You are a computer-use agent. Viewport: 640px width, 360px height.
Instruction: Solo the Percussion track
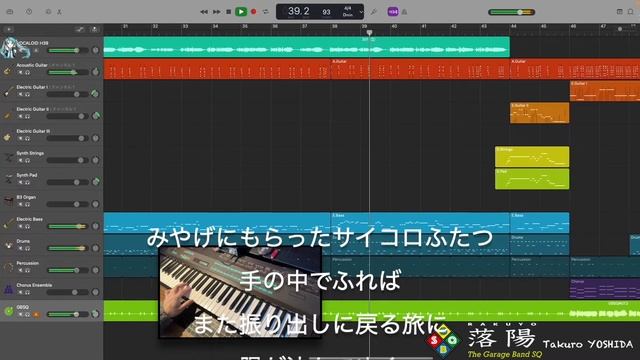pos(27,271)
